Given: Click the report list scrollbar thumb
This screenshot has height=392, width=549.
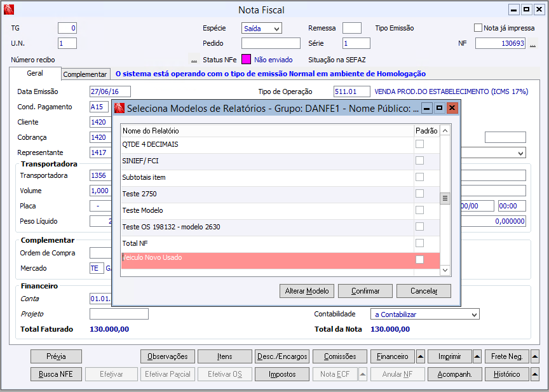Looking at the screenshot, I should pyautogui.click(x=445, y=198).
